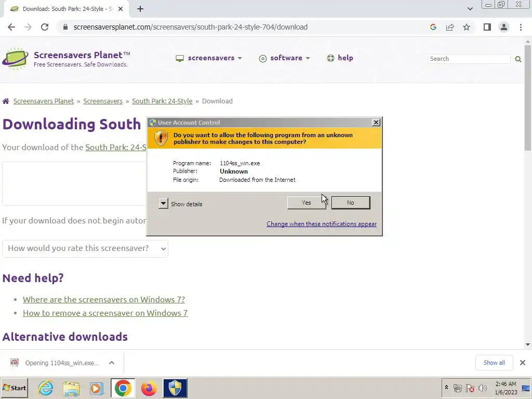This screenshot has height=399, width=532.
Task: Go back with browser back arrow
Action: [x=11, y=27]
